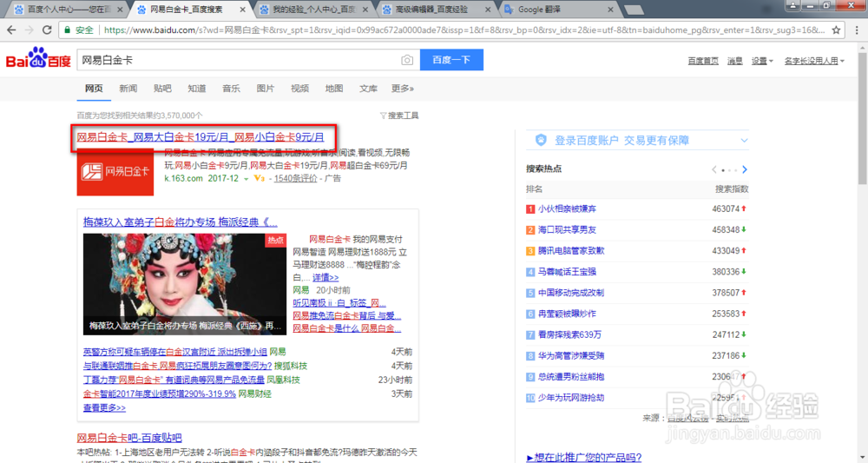Open the 梅葆玖入室弟子白金将办专场 headline link

(181, 222)
